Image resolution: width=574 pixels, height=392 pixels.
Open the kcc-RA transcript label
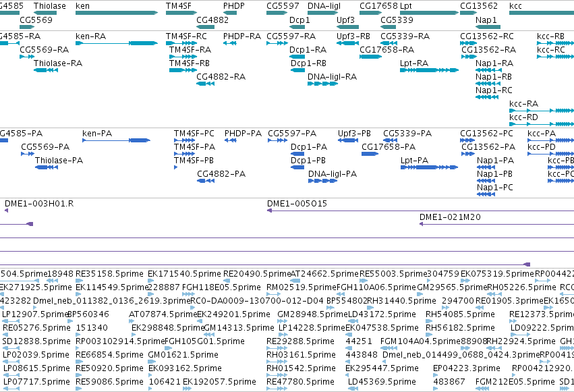tap(523, 104)
